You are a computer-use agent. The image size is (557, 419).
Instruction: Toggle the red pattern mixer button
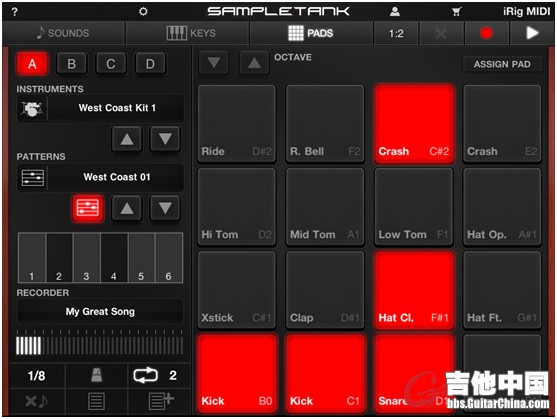88,208
